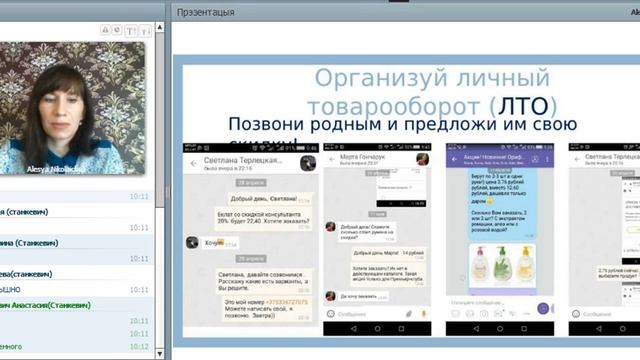Click the chat panel scrollbar thumb
The image size is (640, 360).
[x=160, y=120]
